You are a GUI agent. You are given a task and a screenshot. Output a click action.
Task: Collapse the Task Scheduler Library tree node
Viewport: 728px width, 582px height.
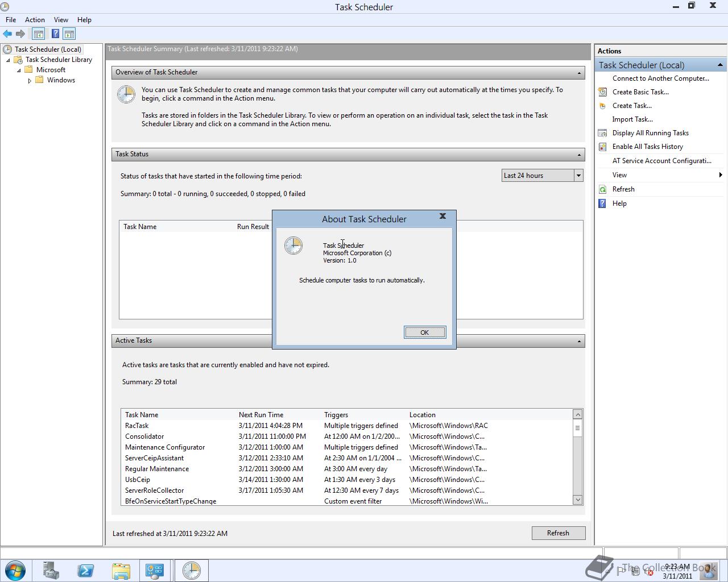point(8,60)
